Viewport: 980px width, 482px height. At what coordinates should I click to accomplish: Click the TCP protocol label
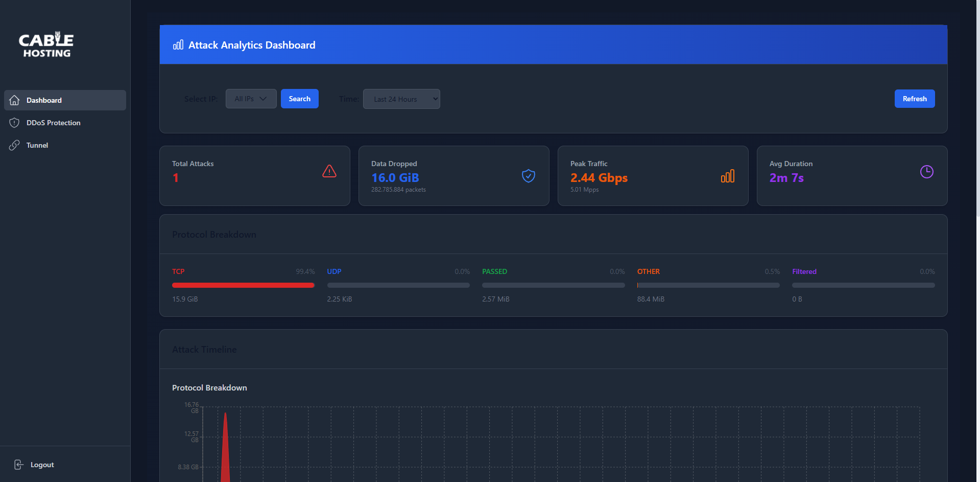point(178,271)
